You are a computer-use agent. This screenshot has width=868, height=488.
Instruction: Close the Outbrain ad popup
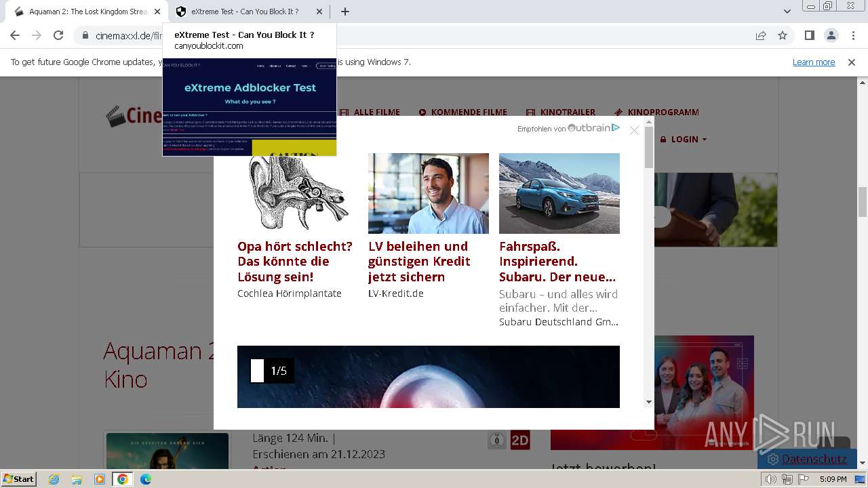(x=634, y=130)
